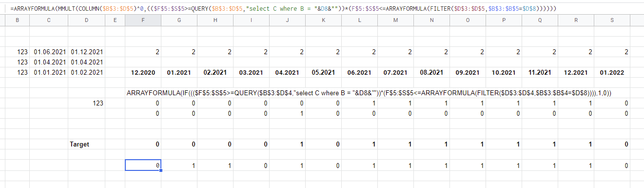
Task: Click 01.04.2021 in column D
Action: pos(86,62)
